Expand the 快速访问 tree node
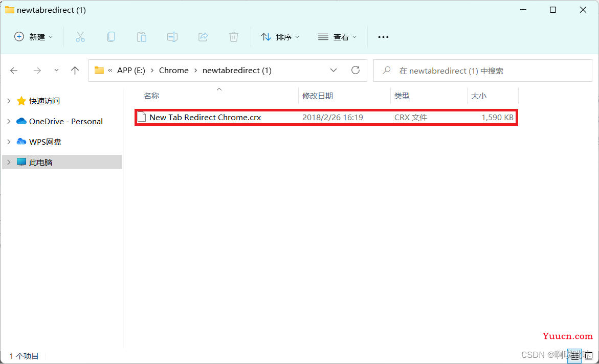Image resolution: width=599 pixels, height=364 pixels. click(x=9, y=101)
